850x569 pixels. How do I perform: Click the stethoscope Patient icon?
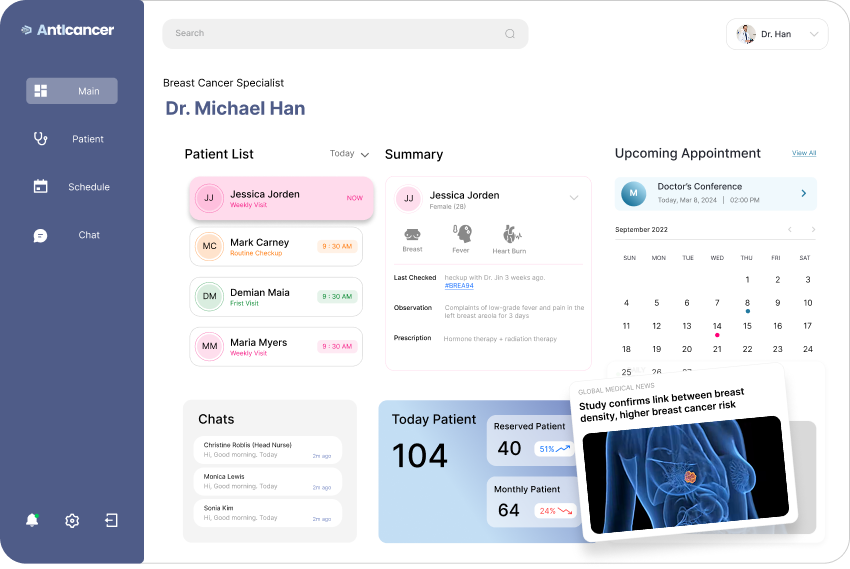pyautogui.click(x=41, y=139)
